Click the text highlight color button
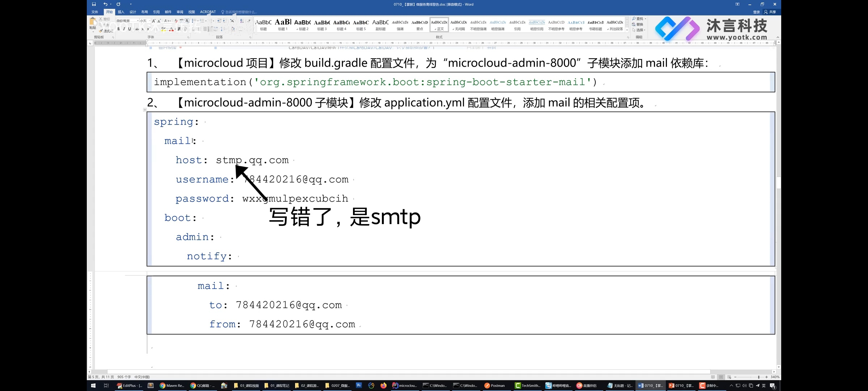868x391 pixels. click(x=163, y=29)
